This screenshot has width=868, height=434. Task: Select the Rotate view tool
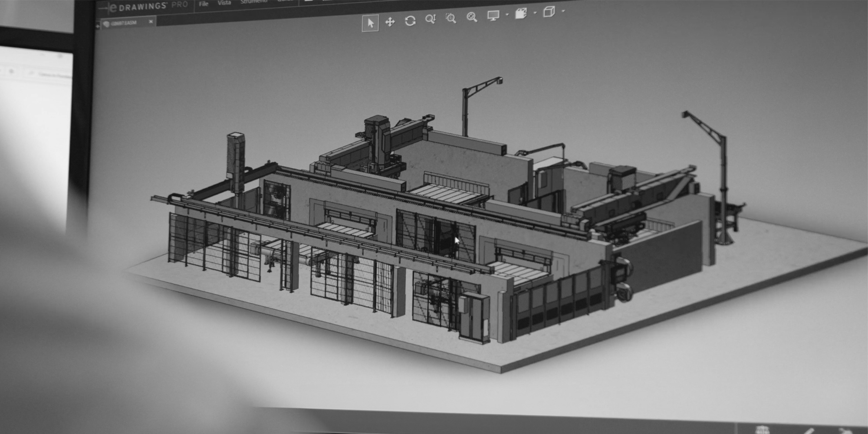pos(410,21)
